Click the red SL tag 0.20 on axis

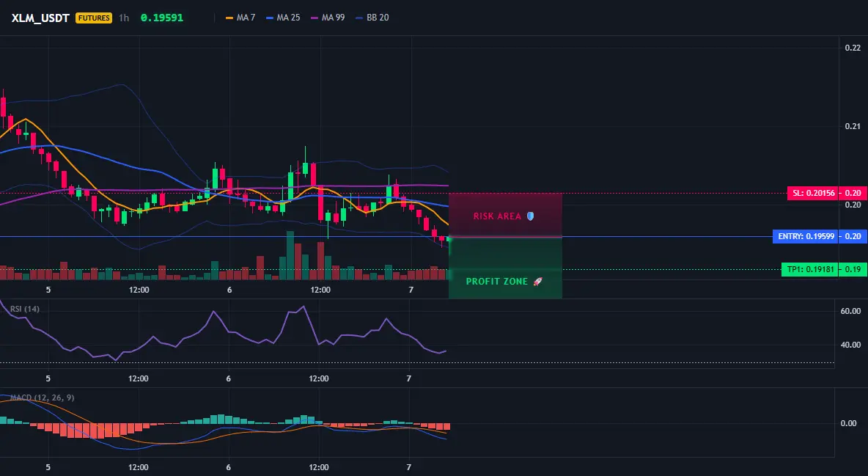click(x=853, y=194)
